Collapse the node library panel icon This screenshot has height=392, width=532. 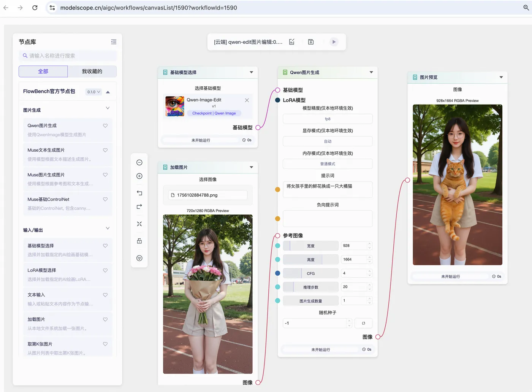click(114, 42)
